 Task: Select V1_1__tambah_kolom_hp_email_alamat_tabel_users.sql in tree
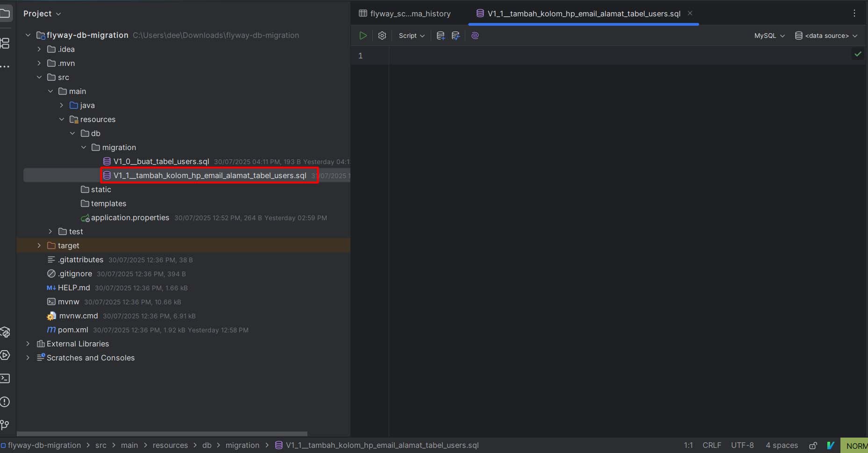click(210, 175)
